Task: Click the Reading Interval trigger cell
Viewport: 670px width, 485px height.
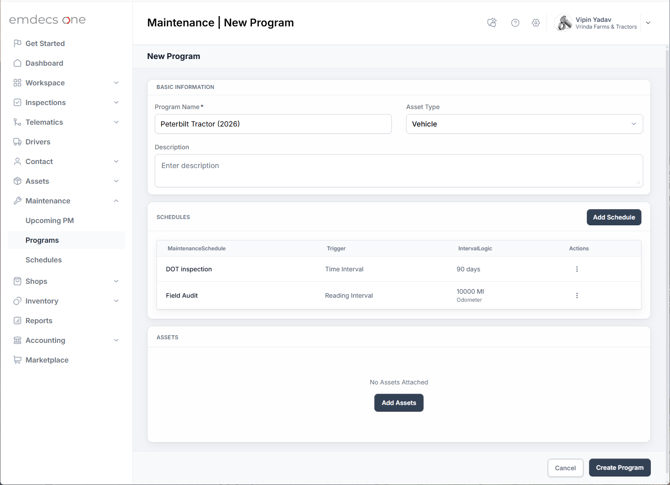Action: pos(349,295)
